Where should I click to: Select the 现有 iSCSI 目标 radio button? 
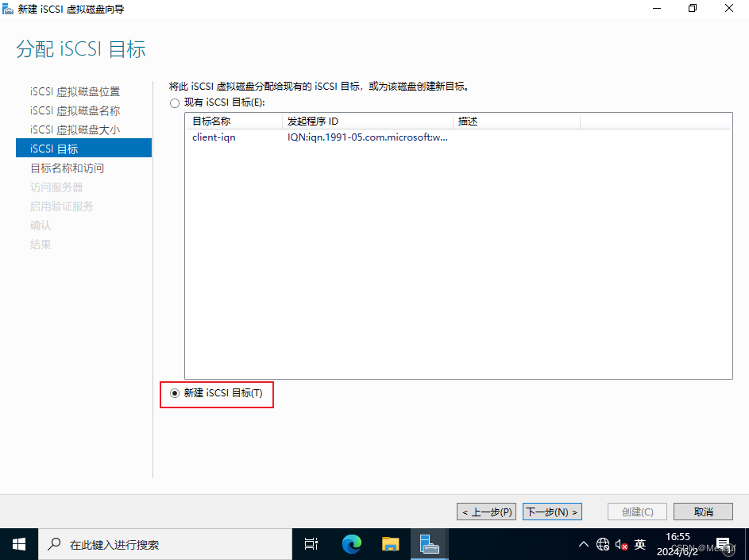point(175,102)
